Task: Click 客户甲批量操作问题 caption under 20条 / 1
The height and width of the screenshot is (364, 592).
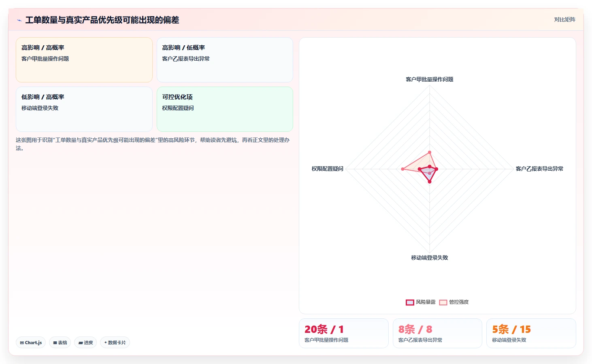Action: [326, 340]
